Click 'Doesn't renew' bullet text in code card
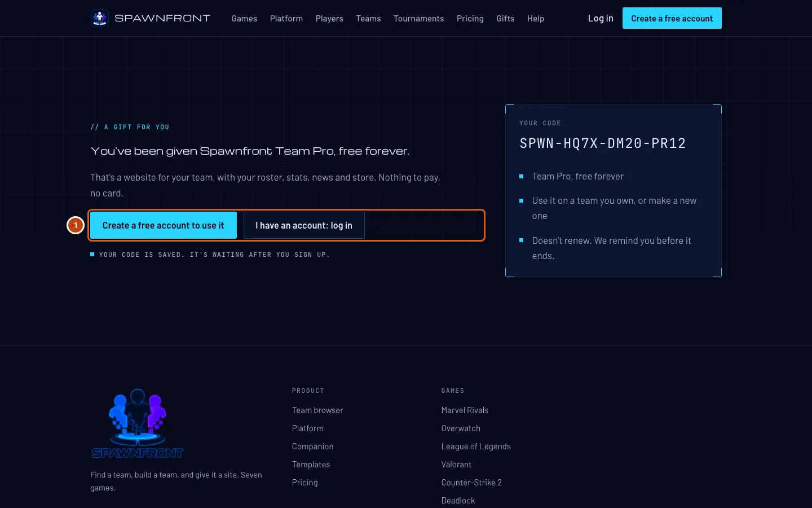This screenshot has width=812, height=508. (612, 248)
